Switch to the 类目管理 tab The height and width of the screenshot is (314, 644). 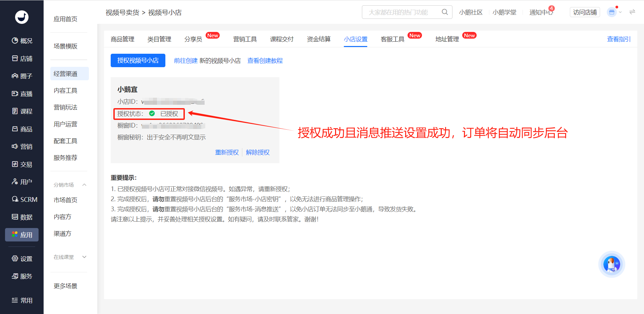coord(159,39)
